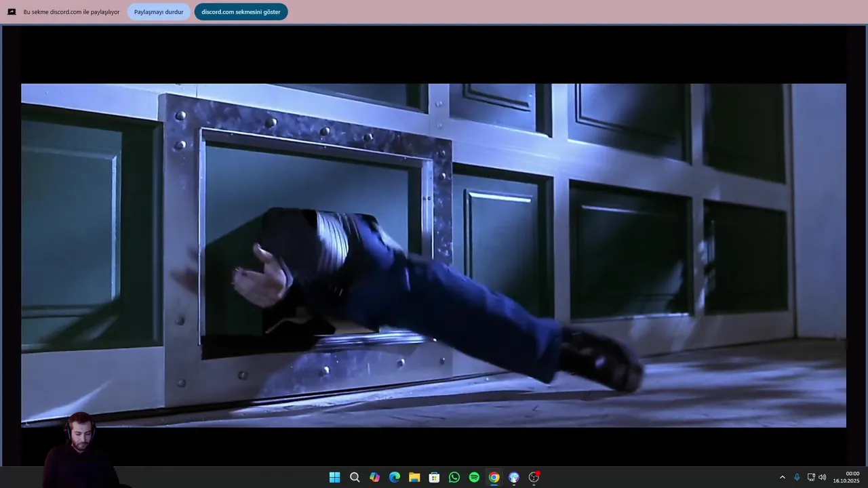Expand hidden system tray icons

(782, 477)
